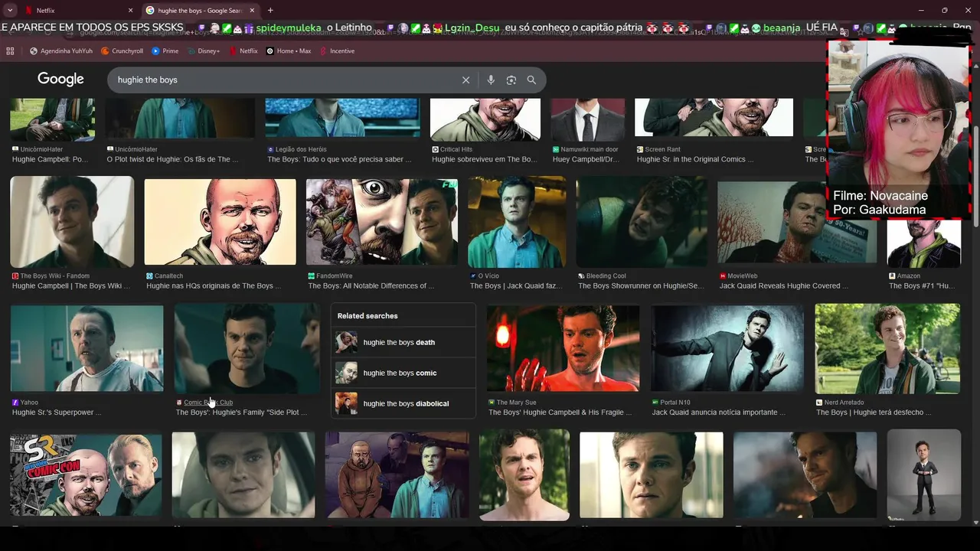Open Comic Book Club Hughie's Family image
The height and width of the screenshot is (551, 980).
(x=247, y=348)
